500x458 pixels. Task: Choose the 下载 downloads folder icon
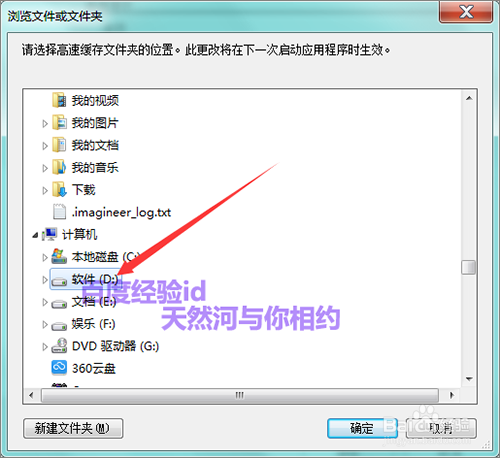pos(59,190)
